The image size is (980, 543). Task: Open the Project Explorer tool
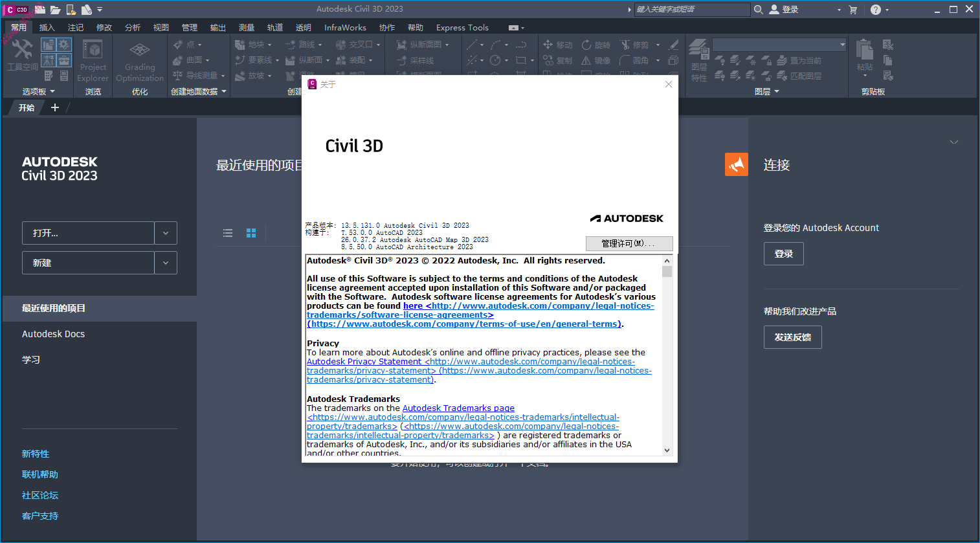click(x=93, y=60)
